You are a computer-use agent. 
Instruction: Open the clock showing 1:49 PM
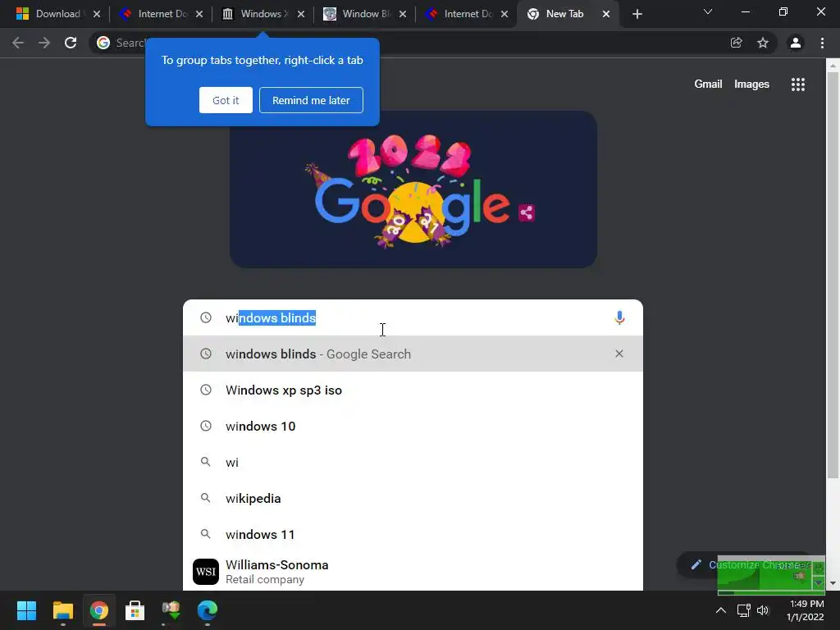(806, 610)
